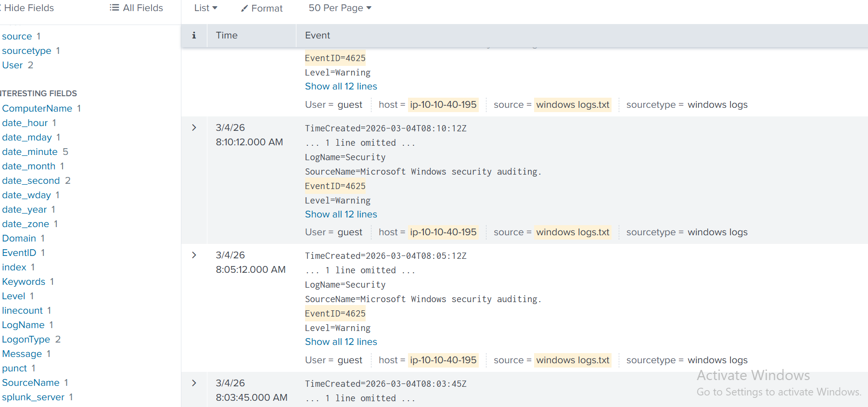Open the EventID field in sidebar

19,253
